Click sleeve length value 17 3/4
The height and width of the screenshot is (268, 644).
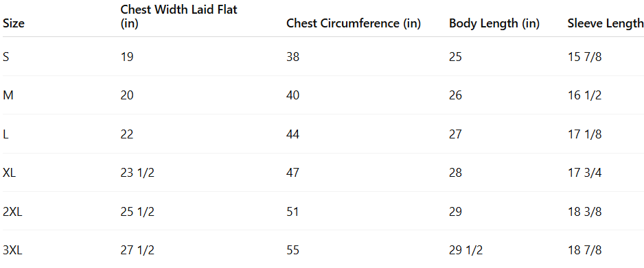pyautogui.click(x=584, y=173)
